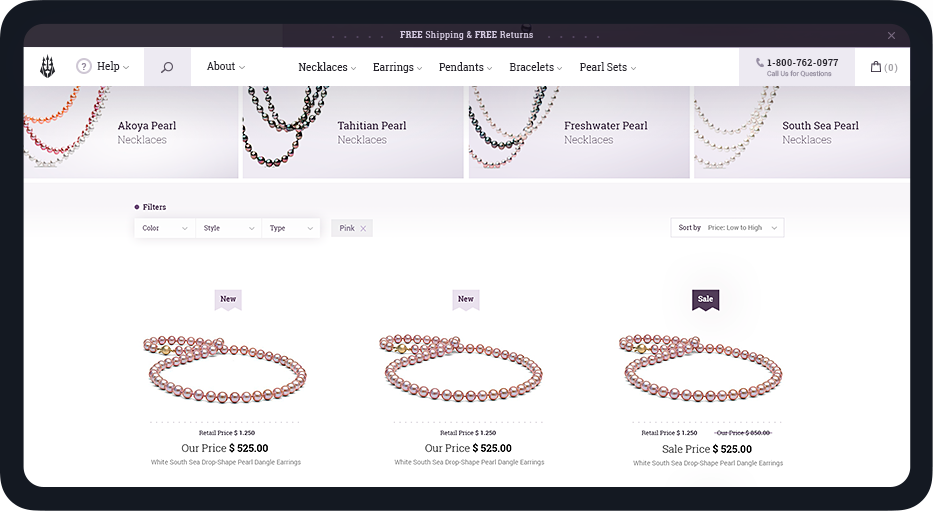Change Sort by Price: Low to High
This screenshot has width=933, height=511.
(x=727, y=228)
